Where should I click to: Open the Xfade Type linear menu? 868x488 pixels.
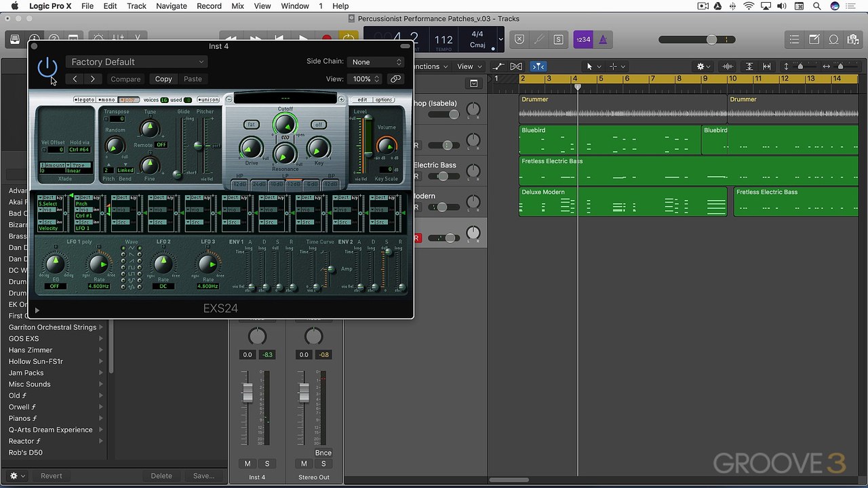tap(79, 168)
